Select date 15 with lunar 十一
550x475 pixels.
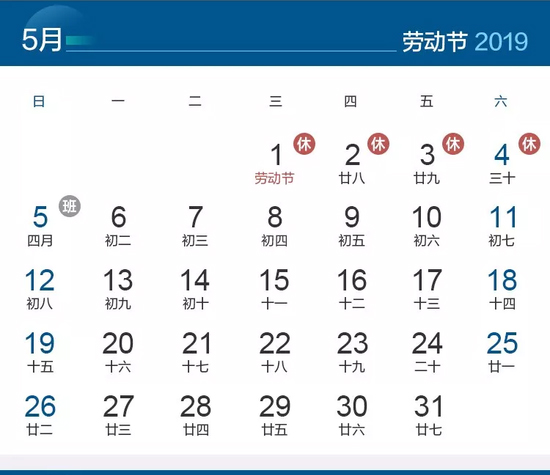[x=275, y=289]
